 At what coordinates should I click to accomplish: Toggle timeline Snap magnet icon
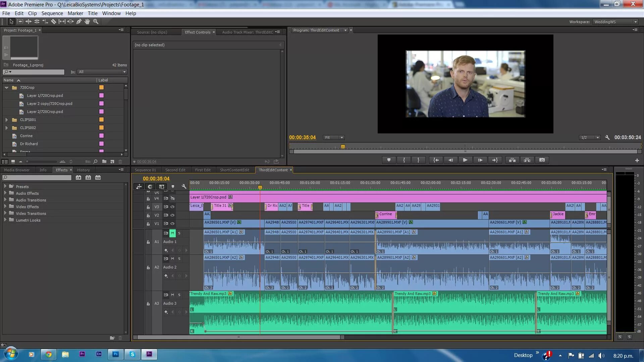point(150,187)
